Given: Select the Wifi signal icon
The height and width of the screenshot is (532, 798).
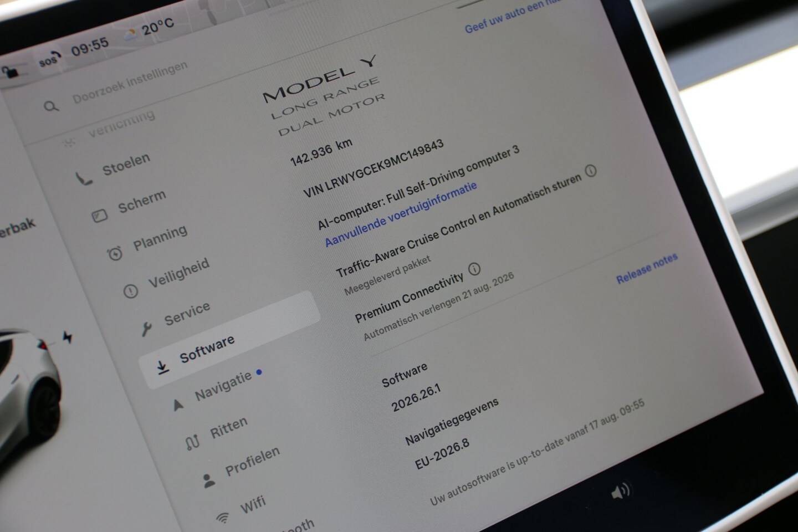Looking at the screenshot, I should [223, 518].
